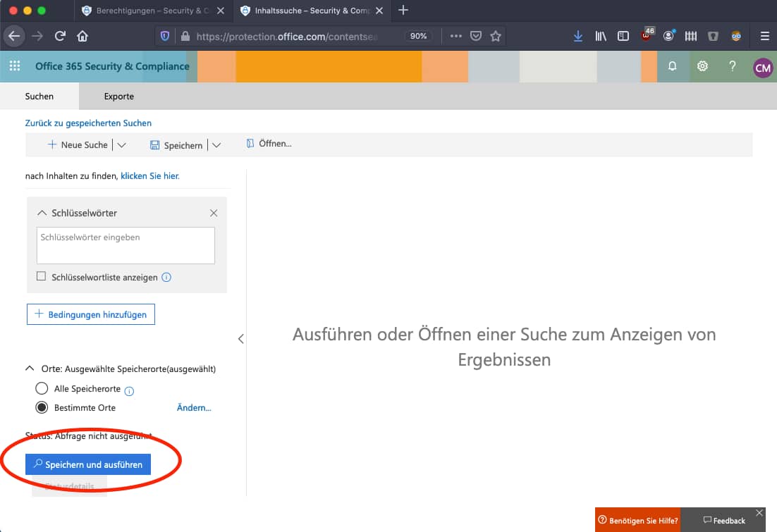Enable the Schlüsselwortliste anzeigen checkbox
Screen dimensions: 777x532
[40, 276]
